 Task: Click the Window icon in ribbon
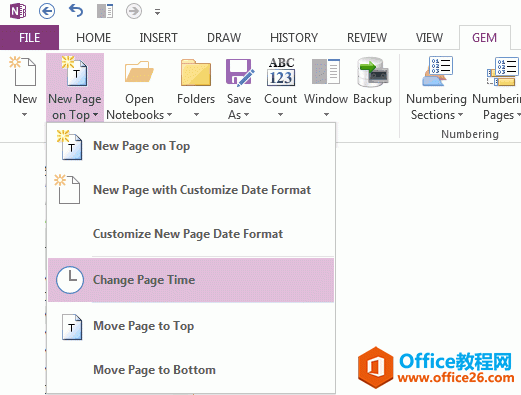tap(326, 71)
